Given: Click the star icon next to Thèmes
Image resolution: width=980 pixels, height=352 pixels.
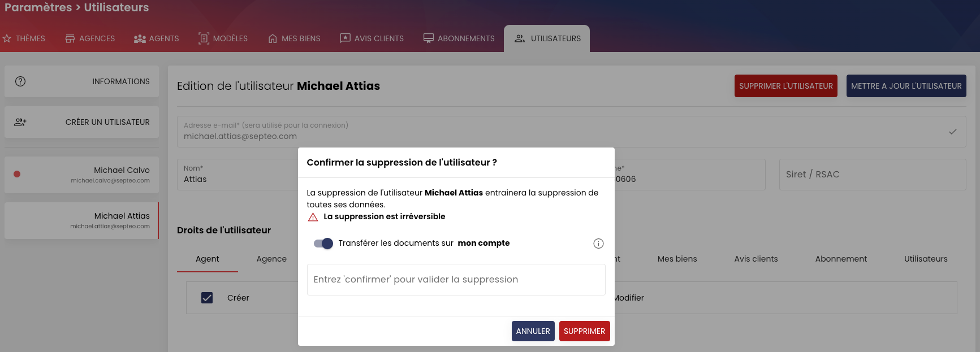Looking at the screenshot, I should pyautogui.click(x=7, y=38).
